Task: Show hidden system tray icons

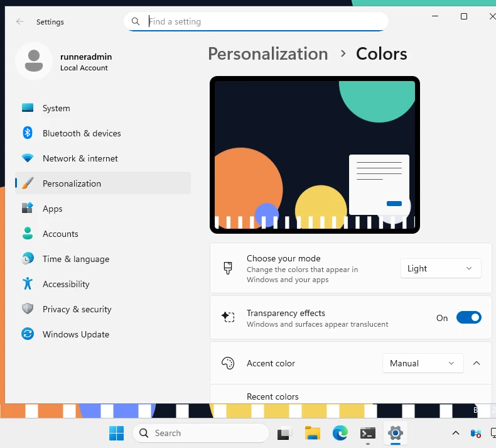Action: point(456,433)
